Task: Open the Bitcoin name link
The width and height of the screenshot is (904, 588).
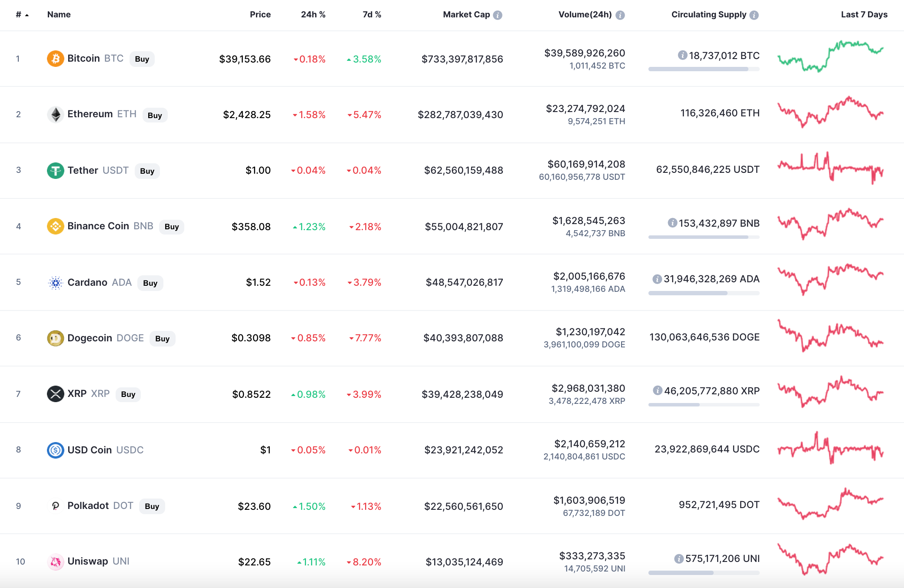Action: pos(83,58)
